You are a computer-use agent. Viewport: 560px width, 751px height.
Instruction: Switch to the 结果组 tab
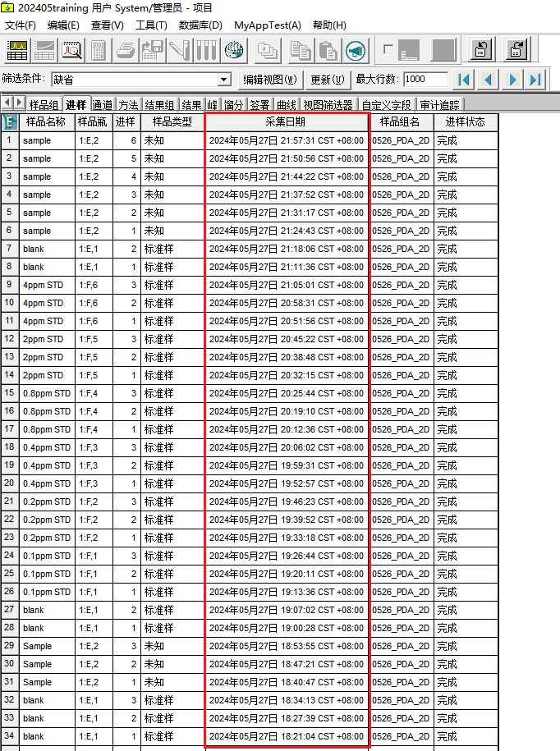(160, 105)
